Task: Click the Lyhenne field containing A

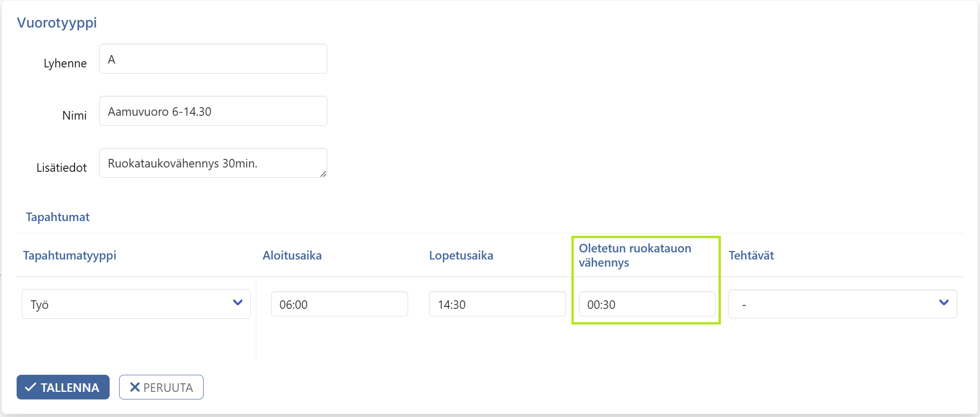Action: click(213, 59)
